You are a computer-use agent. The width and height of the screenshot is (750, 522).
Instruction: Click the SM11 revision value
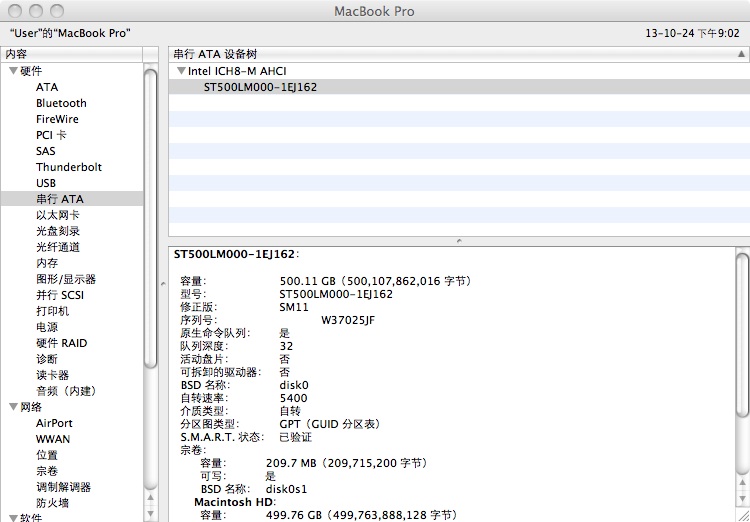pyautogui.click(x=294, y=307)
